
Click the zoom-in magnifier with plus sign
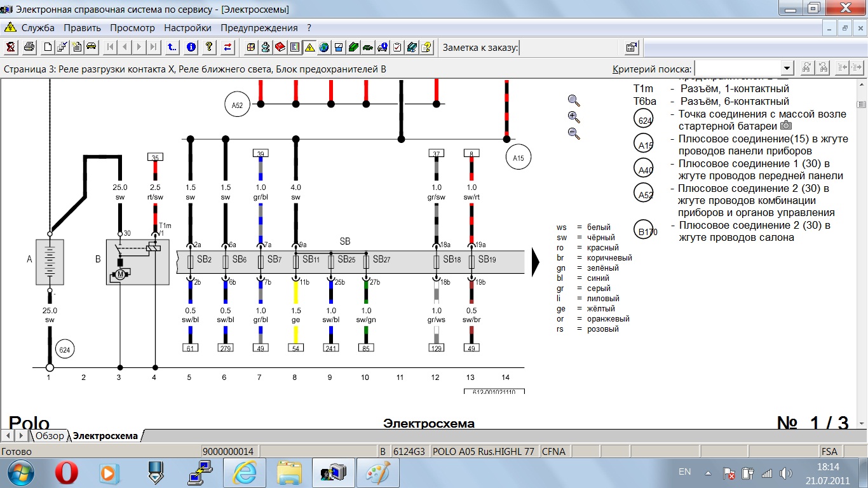574,117
